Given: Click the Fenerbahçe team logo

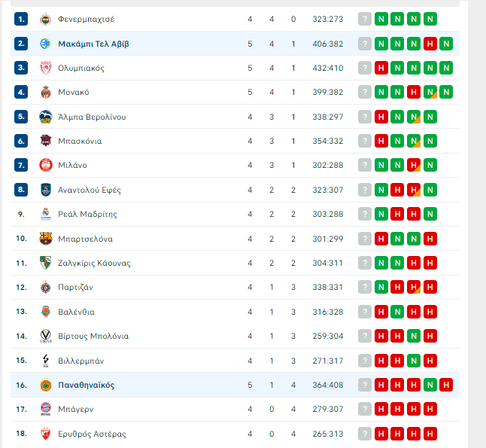Looking at the screenshot, I should point(45,19).
